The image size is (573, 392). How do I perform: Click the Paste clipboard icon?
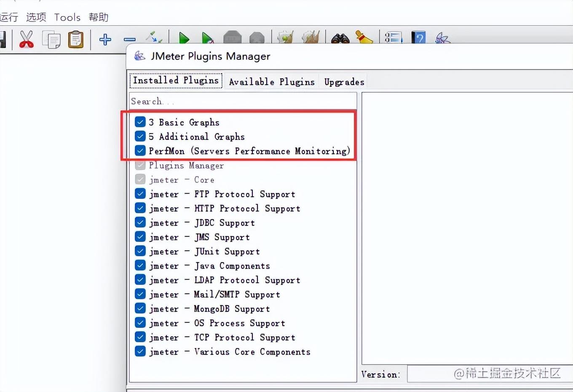coord(76,40)
